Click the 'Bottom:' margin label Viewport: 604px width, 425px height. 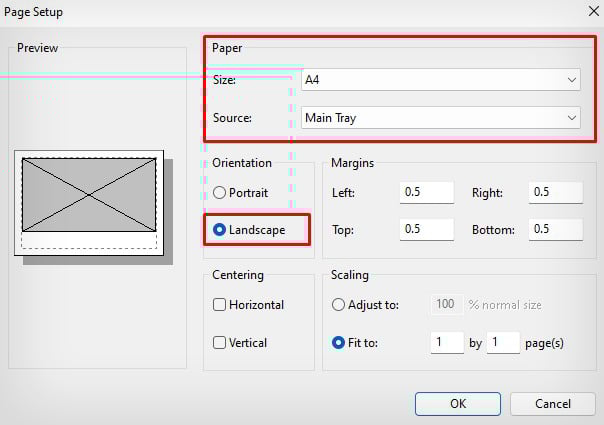[x=493, y=230]
